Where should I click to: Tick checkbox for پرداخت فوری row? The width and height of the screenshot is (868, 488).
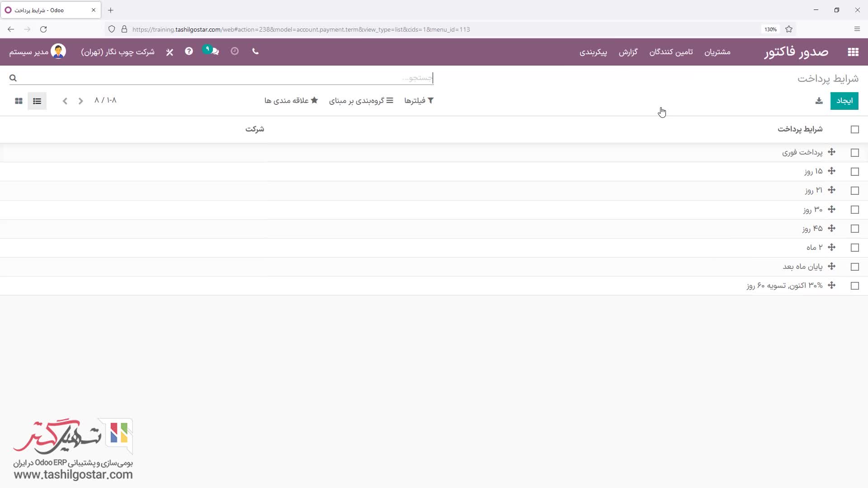854,153
